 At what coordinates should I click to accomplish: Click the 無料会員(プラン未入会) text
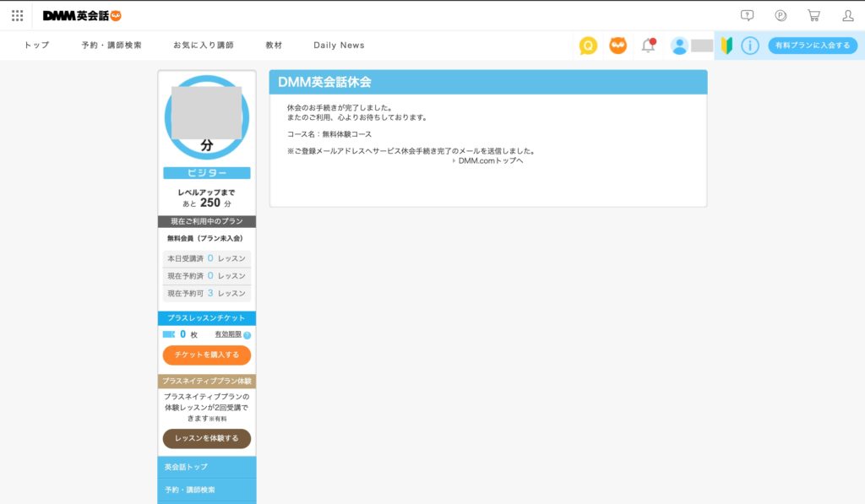coord(205,238)
